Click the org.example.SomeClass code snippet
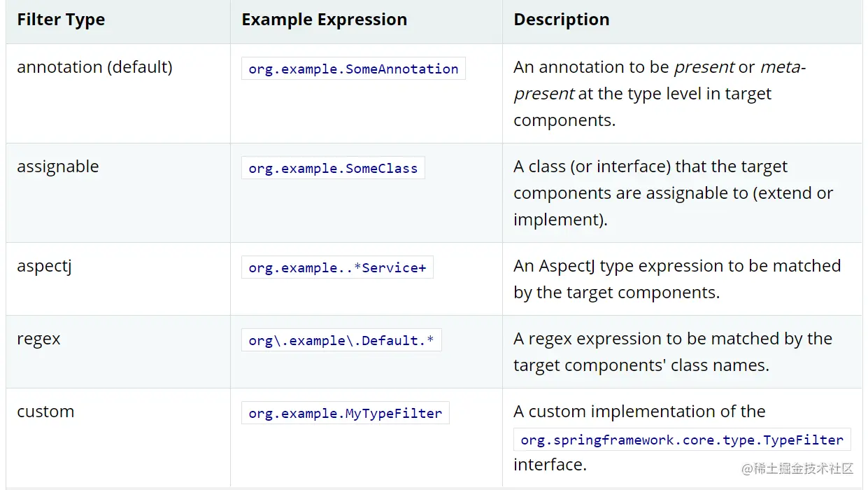Screen dimensions: 868x490 [333, 168]
